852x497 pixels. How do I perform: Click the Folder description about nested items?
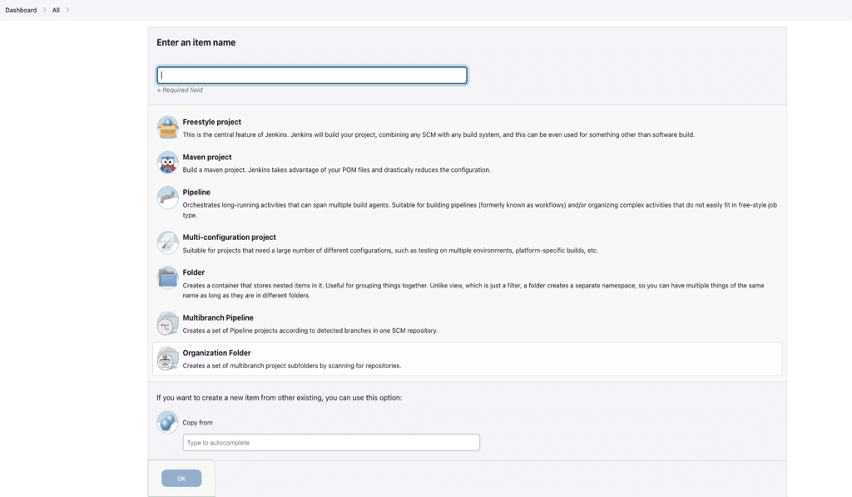coord(473,291)
